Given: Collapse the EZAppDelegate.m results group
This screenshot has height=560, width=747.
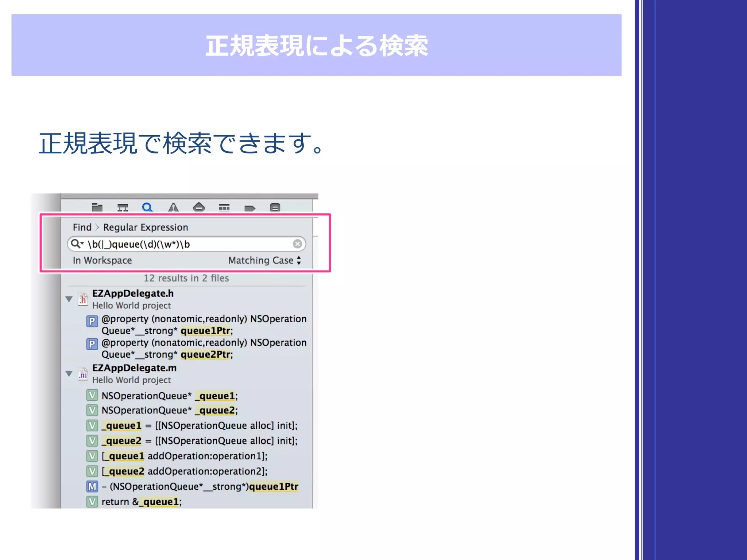Looking at the screenshot, I should pos(69,374).
